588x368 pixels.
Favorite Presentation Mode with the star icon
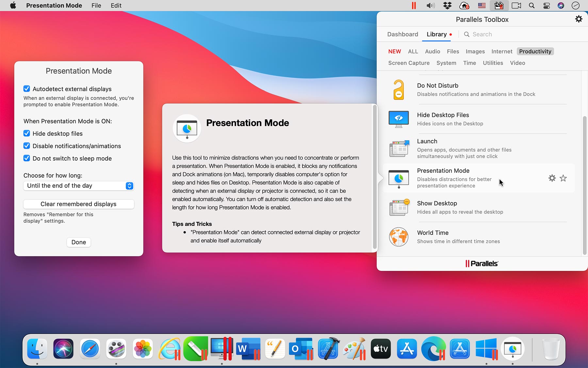(563, 178)
